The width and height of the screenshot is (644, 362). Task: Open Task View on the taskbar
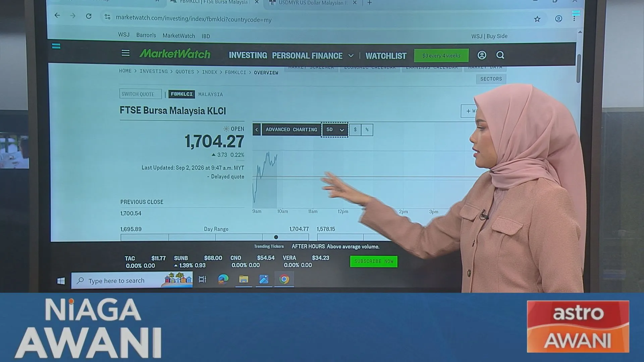202,279
